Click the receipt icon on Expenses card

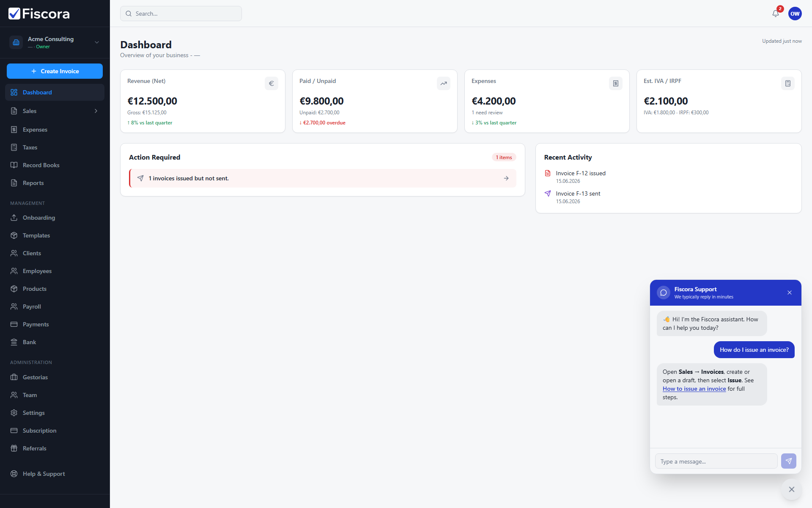pos(616,83)
